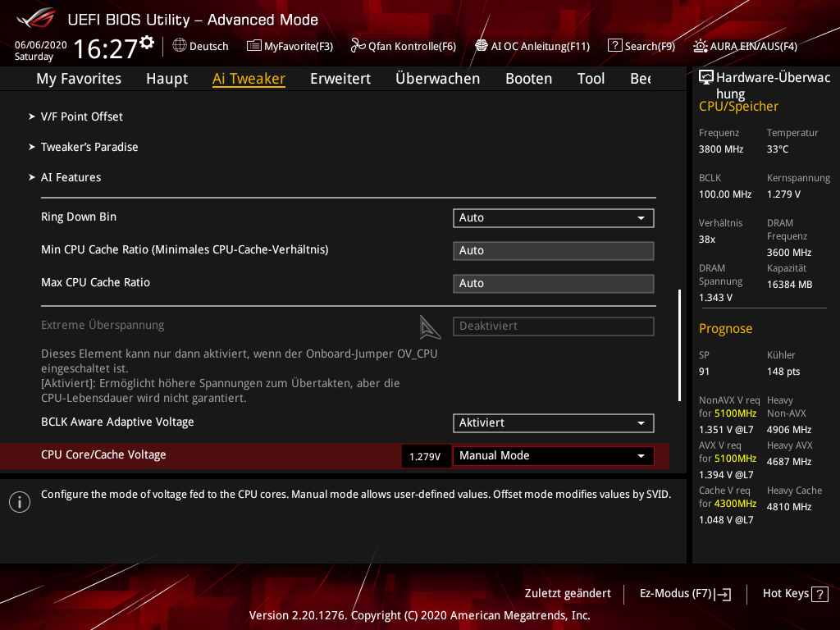Click the 3600 MHz DRAM frequency value

789,253
